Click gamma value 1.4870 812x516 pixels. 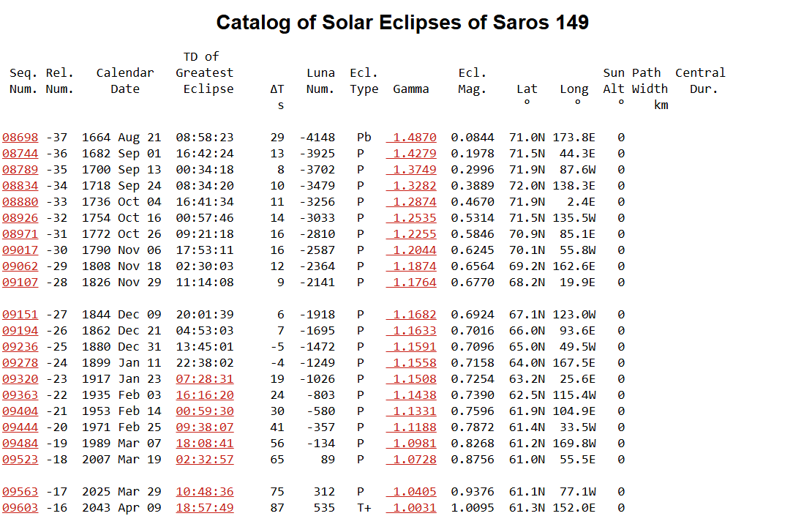pos(411,138)
